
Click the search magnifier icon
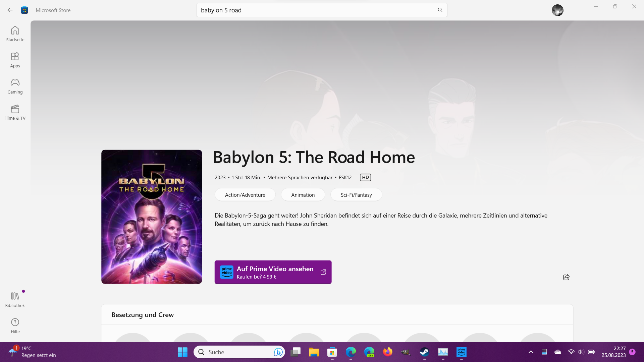point(440,10)
